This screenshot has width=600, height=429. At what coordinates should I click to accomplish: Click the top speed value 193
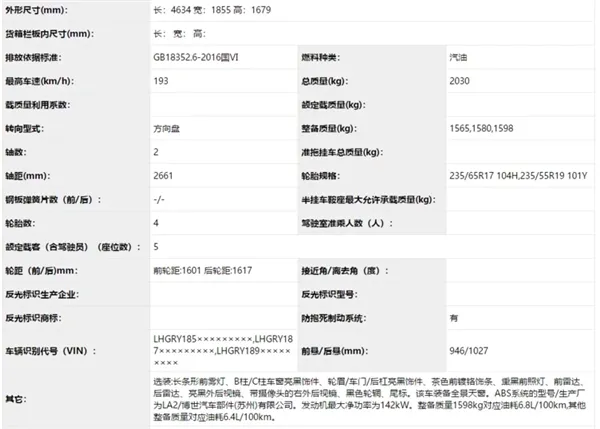coord(162,82)
